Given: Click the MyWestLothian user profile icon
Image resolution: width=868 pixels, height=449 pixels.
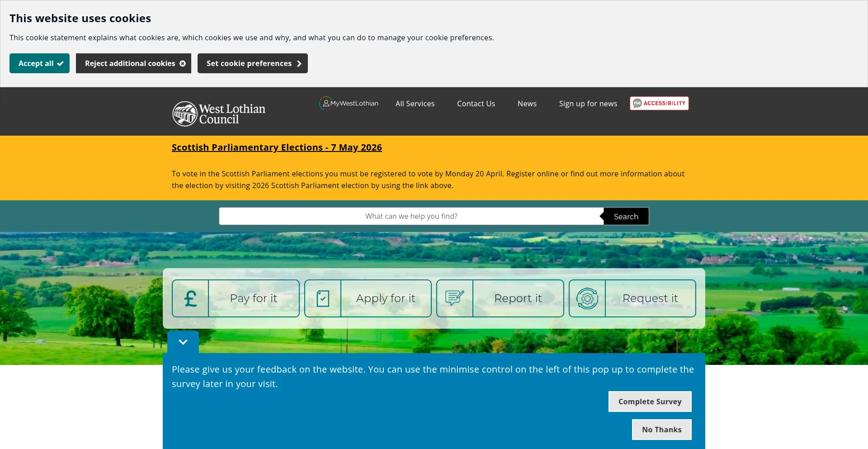Looking at the screenshot, I should pos(325,103).
